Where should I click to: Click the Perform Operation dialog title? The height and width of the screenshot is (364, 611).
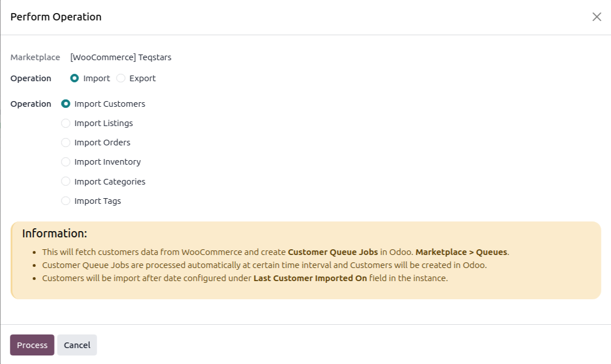[x=56, y=17]
